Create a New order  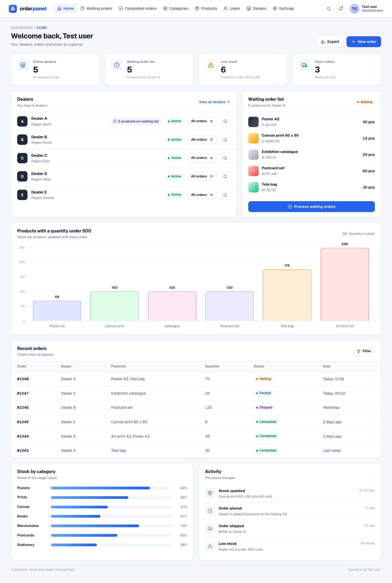click(x=364, y=42)
